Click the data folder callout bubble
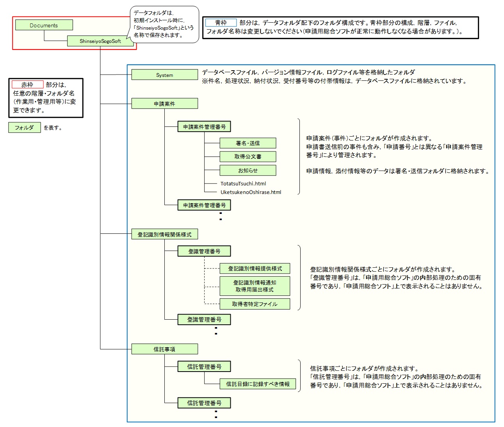504x427 pixels. [164, 24]
